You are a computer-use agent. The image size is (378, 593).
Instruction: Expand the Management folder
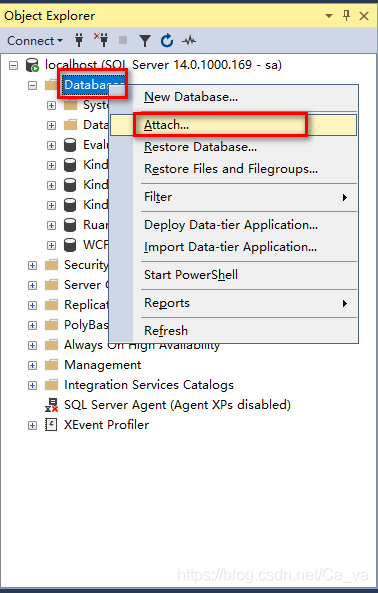pos(33,366)
